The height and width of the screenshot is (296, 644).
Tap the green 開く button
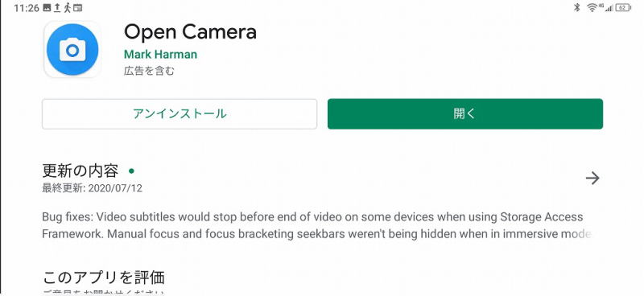tap(465, 113)
